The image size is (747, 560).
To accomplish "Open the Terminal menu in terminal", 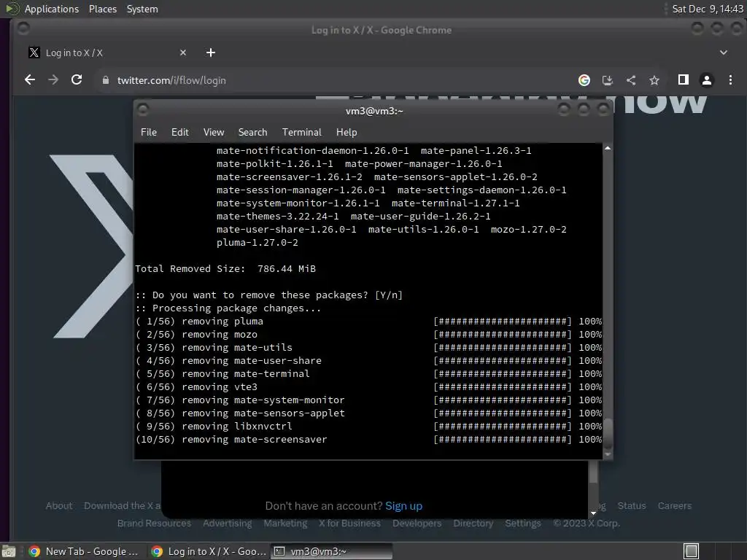I will pyautogui.click(x=301, y=133).
